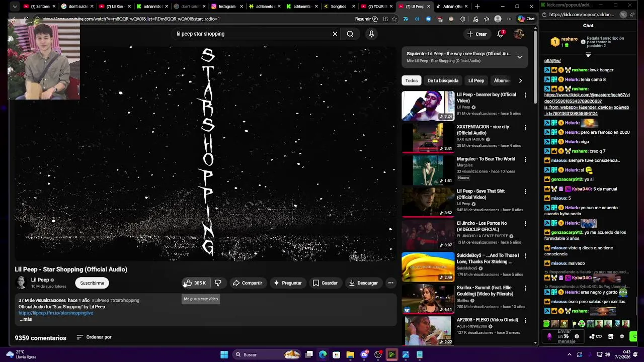Open the $uicideBoy$ video thumbnail

point(428,266)
